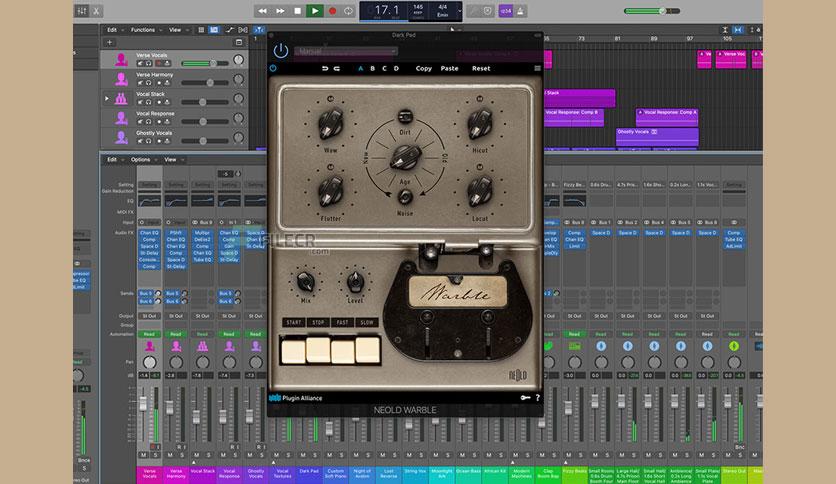836x484 pixels.
Task: Toggle the catch playhead button
Action: pos(259,30)
